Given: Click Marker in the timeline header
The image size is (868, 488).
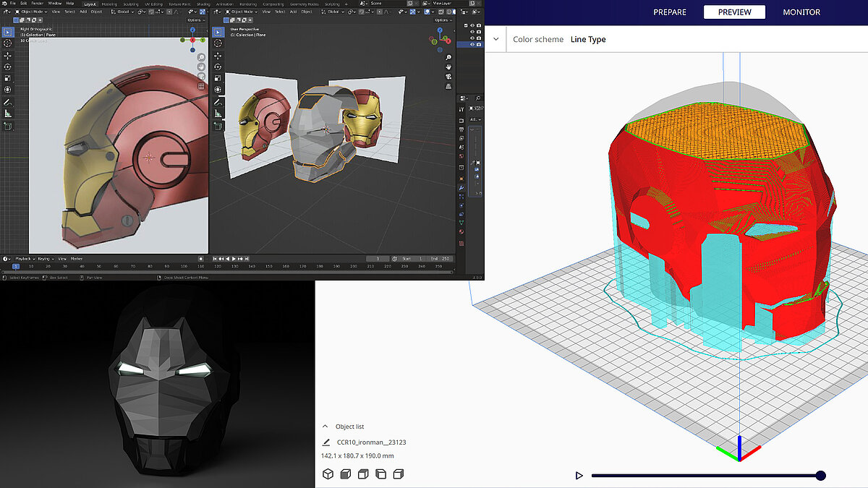Looking at the screenshot, I should click(77, 258).
